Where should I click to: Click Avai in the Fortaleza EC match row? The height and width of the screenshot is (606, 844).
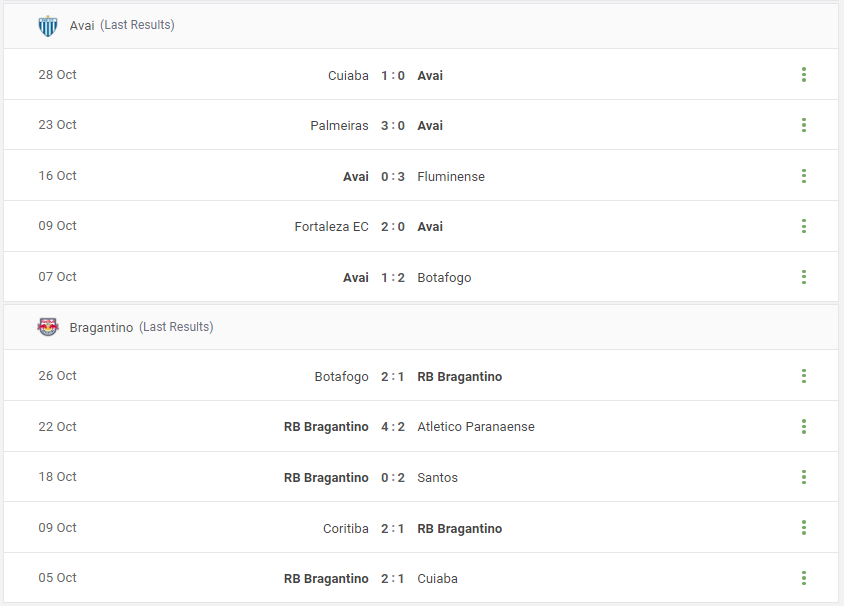430,227
